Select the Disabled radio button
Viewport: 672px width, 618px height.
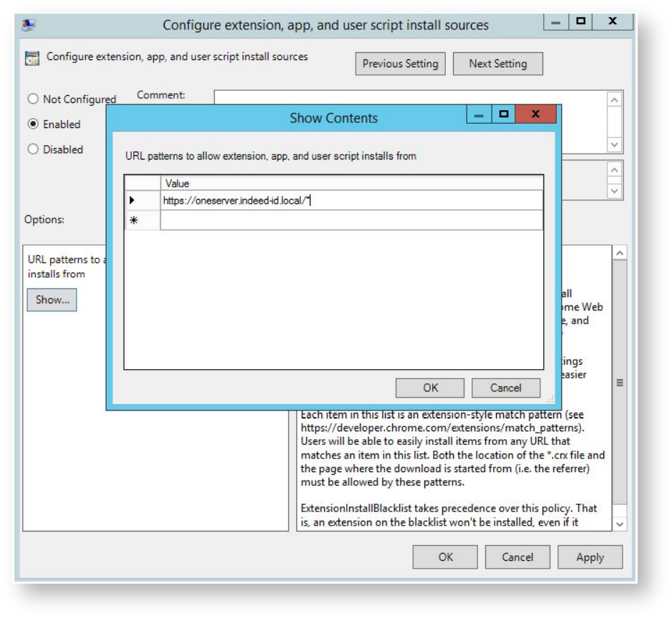[33, 149]
